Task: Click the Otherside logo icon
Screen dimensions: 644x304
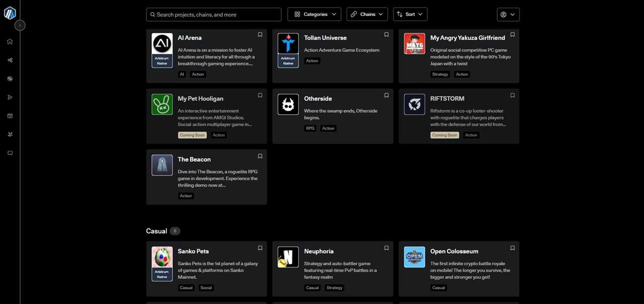Action: click(x=288, y=104)
